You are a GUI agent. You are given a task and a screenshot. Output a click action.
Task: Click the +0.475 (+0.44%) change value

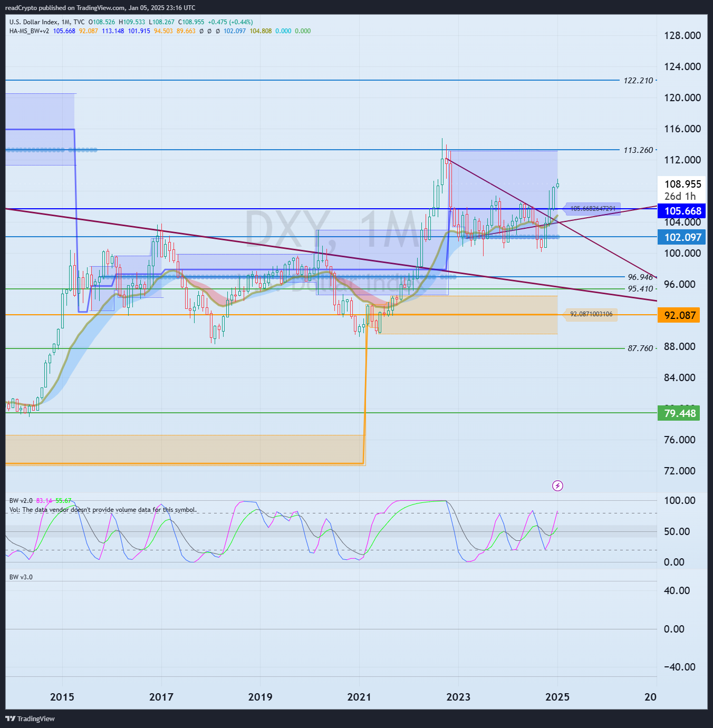pyautogui.click(x=230, y=22)
